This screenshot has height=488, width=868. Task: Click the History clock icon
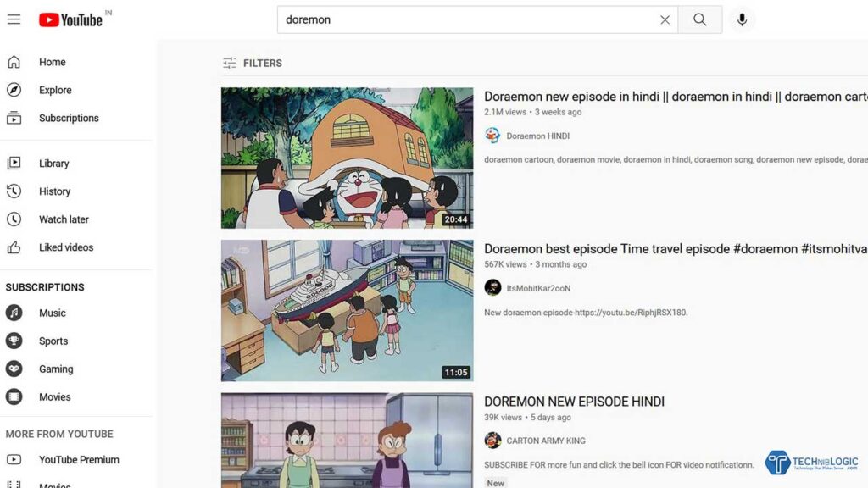tap(14, 191)
